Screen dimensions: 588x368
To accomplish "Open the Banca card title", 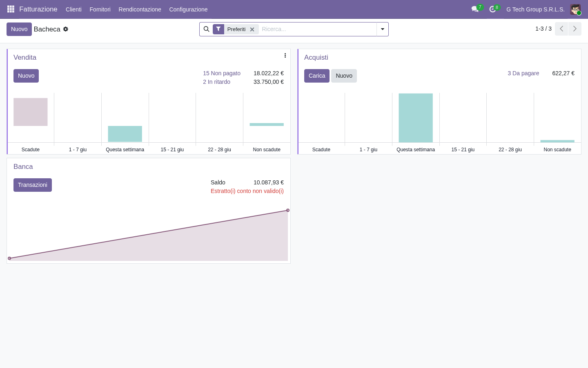I will pyautogui.click(x=23, y=166).
